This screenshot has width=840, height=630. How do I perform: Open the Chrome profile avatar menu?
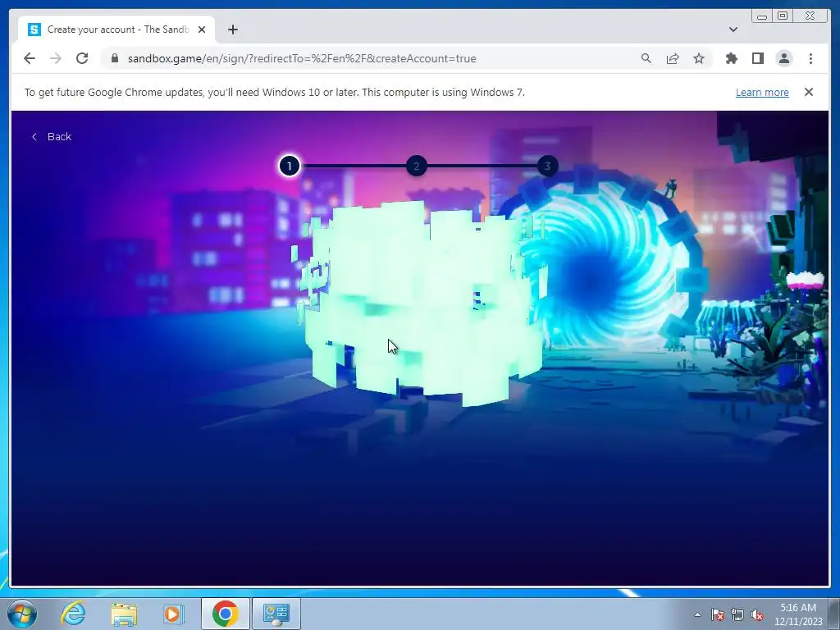[x=783, y=58]
